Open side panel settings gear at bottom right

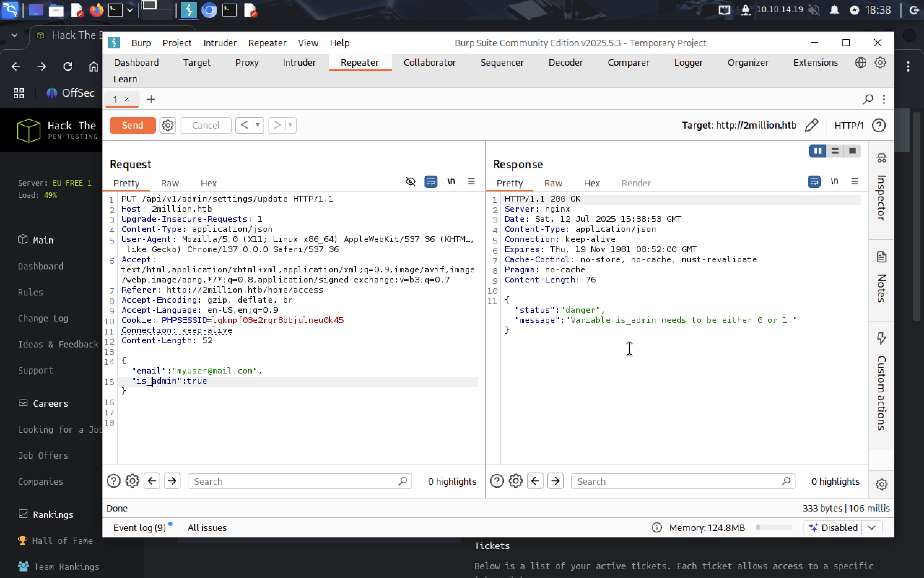[881, 484]
